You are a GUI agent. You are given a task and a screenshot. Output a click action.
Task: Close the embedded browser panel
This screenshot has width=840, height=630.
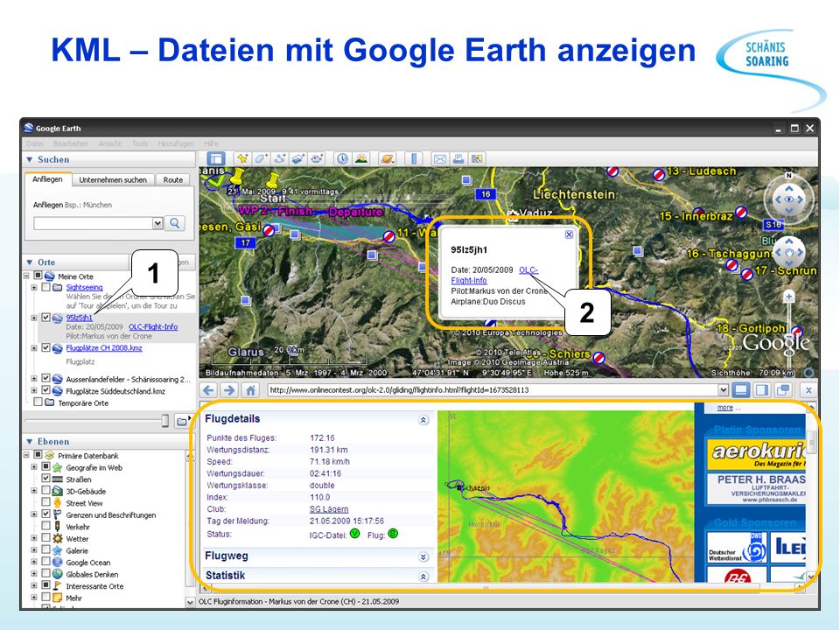point(808,390)
